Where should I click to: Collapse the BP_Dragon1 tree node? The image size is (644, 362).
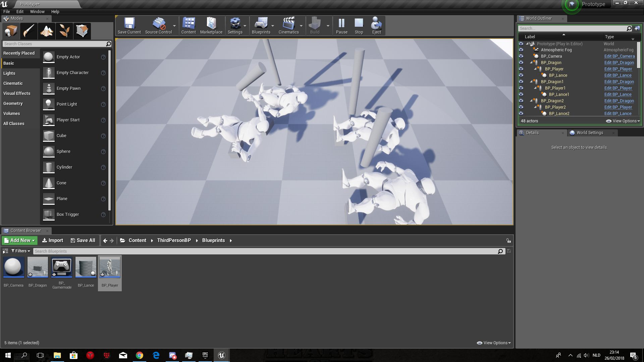531,82
